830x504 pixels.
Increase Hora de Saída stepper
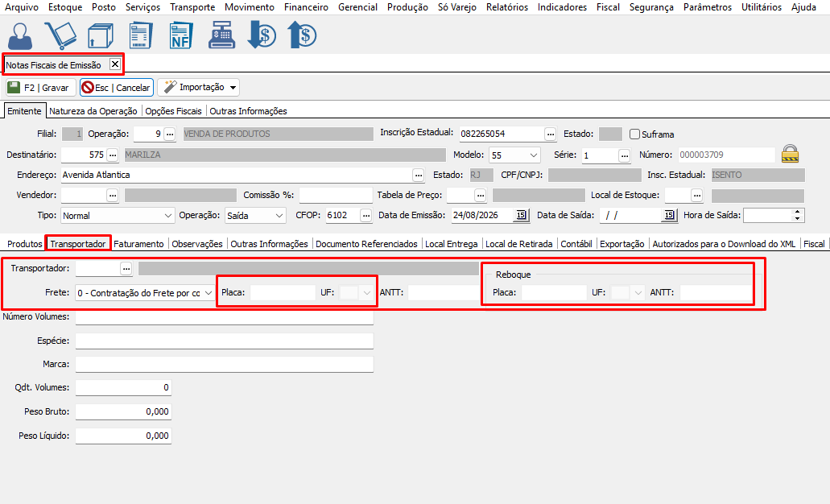(x=798, y=212)
